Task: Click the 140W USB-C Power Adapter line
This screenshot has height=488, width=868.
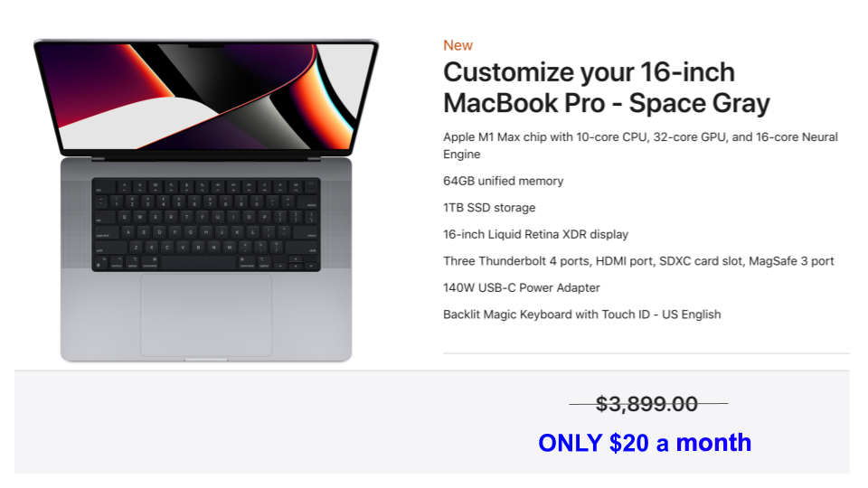Action: [x=522, y=287]
